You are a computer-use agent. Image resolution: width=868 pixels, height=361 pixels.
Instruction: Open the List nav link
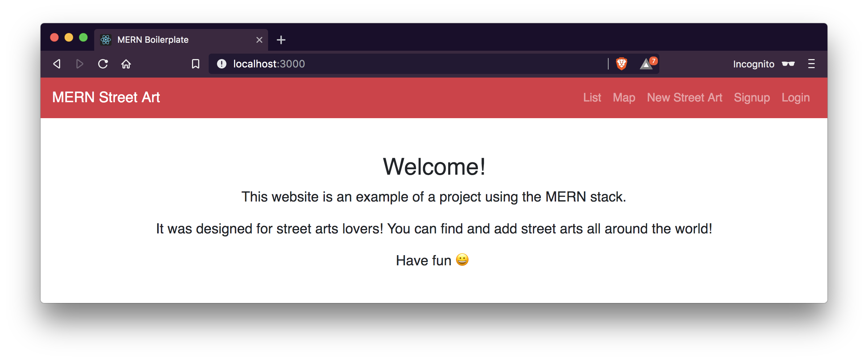tap(592, 97)
